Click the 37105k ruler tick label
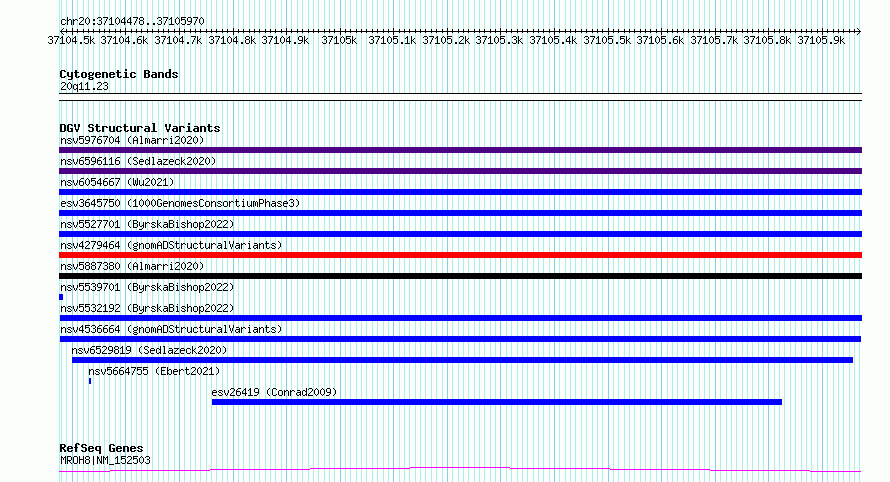This screenshot has height=482, width=890. 339,40
